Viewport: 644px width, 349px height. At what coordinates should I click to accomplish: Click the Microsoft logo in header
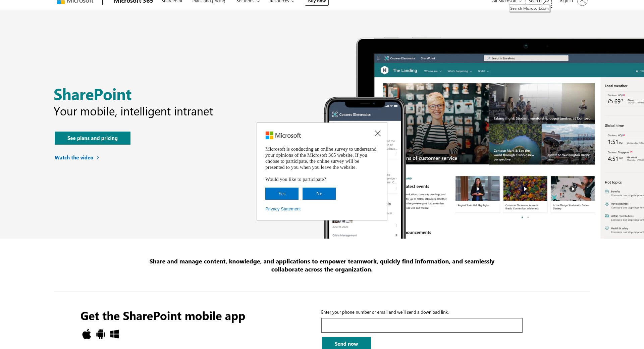[75, 1]
